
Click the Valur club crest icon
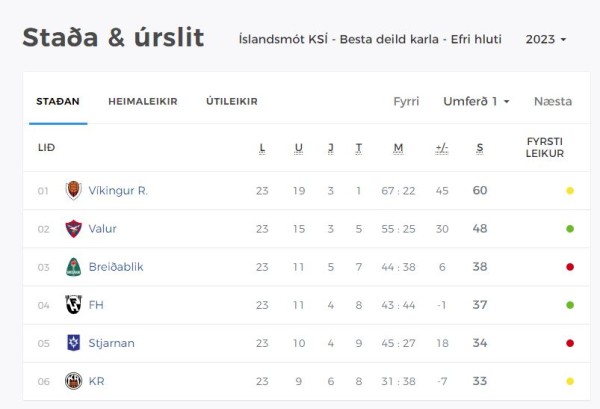click(73, 228)
